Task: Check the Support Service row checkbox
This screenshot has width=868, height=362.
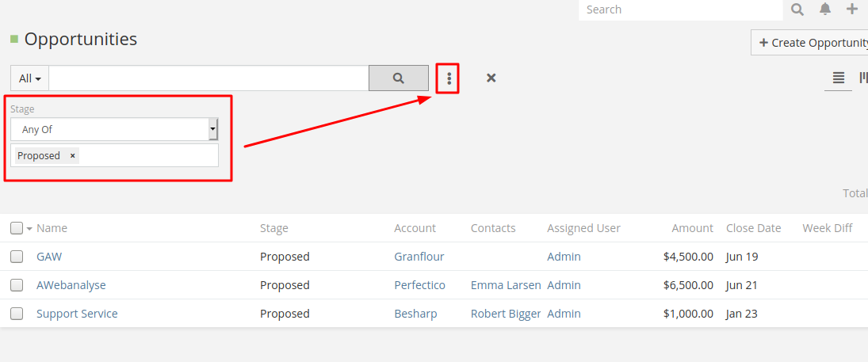Action: click(17, 314)
